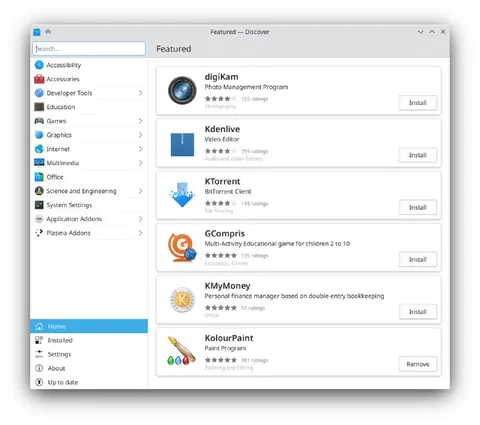Image resolution: width=480 pixels, height=425 pixels.
Task: Click the Up to date status entry
Action: pos(89,382)
